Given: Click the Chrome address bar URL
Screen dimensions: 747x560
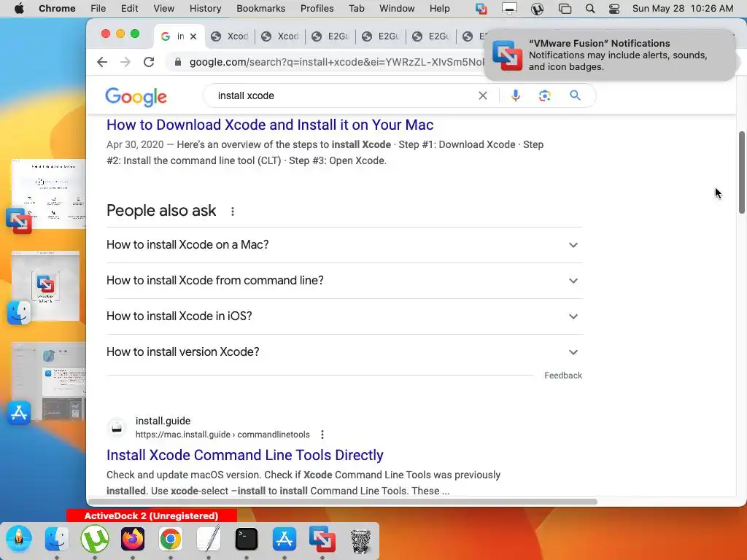Looking at the screenshot, I should click(x=336, y=62).
